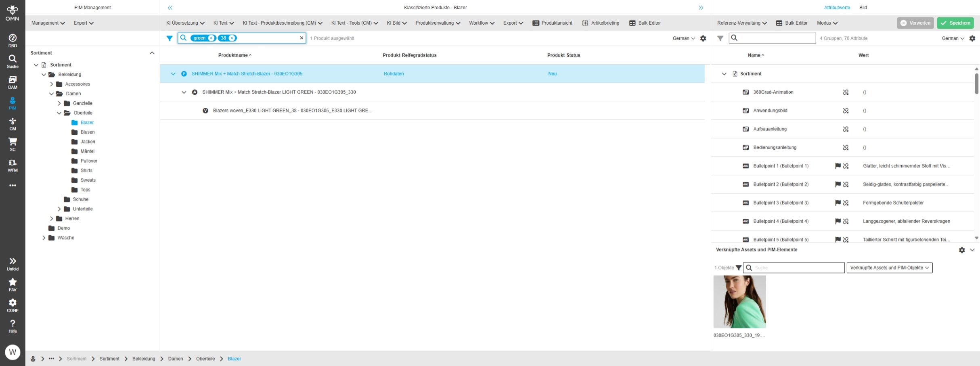
Task: Toggle inheritance icon for Bulletpoint 3
Action: [x=846, y=203]
